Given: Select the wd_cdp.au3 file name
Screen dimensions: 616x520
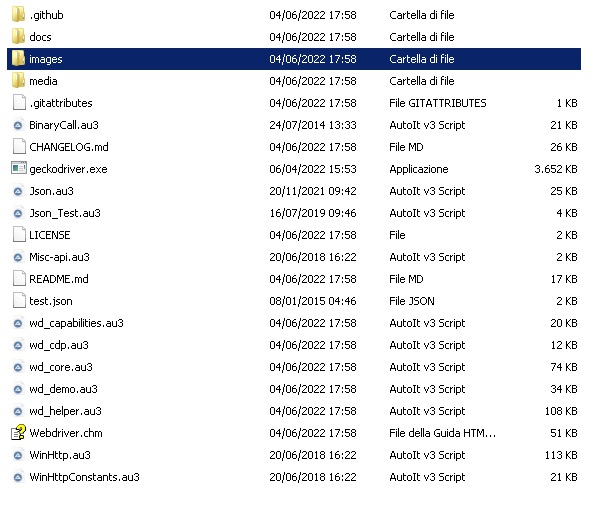Looking at the screenshot, I should tap(59, 345).
